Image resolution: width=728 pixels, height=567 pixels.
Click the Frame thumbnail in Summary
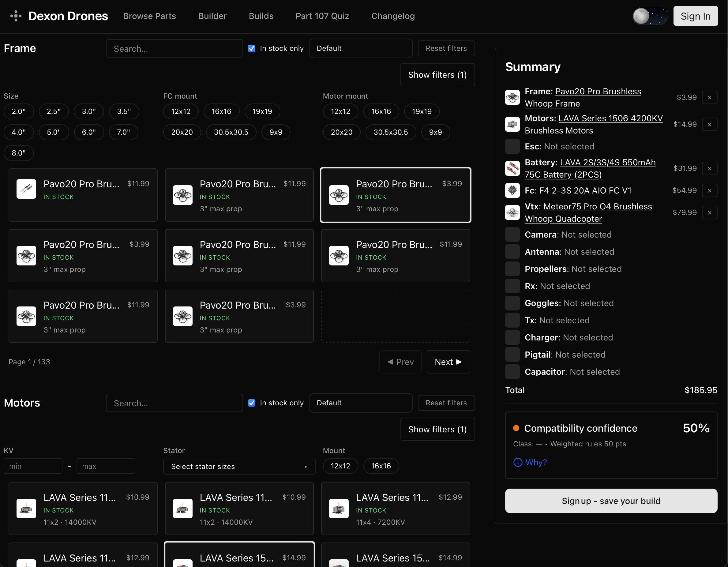tap(512, 98)
